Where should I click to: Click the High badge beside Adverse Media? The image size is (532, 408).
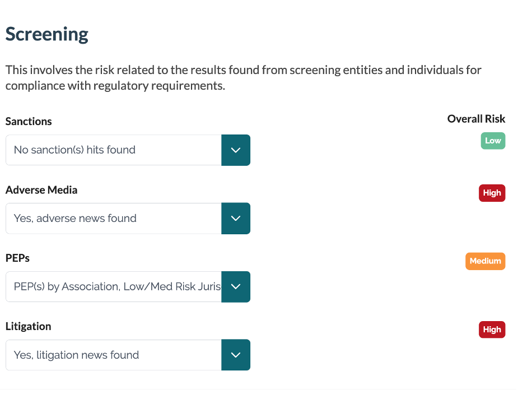[x=492, y=193]
